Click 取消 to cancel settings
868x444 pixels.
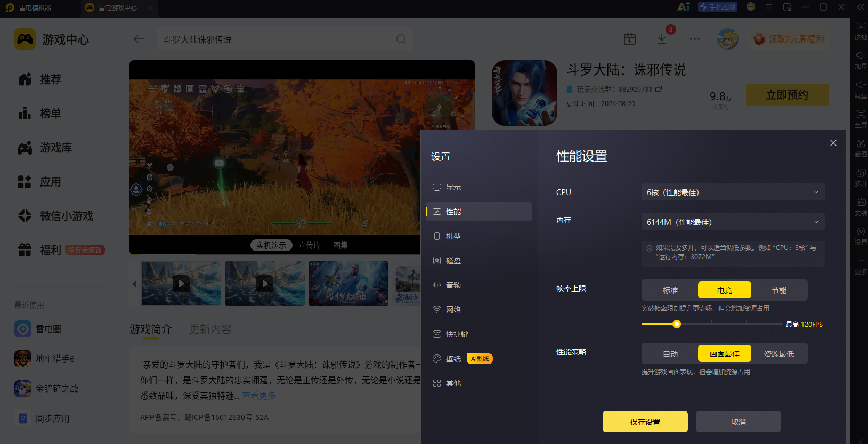[x=739, y=422]
